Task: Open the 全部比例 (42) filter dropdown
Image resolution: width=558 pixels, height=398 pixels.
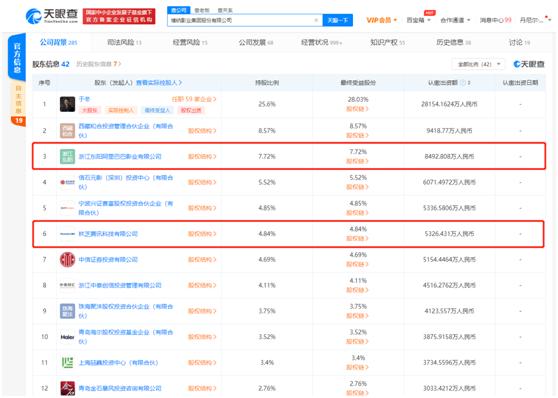Action: [x=479, y=64]
